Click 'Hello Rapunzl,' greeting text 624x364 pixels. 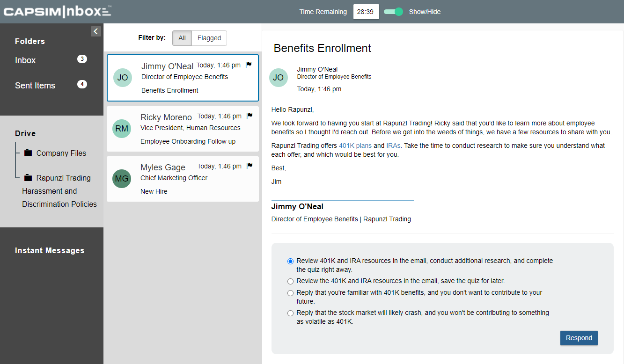click(293, 110)
